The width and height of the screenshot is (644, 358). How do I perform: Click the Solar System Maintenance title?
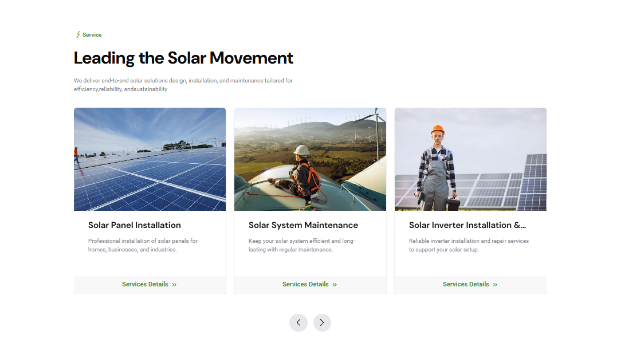coord(303,225)
